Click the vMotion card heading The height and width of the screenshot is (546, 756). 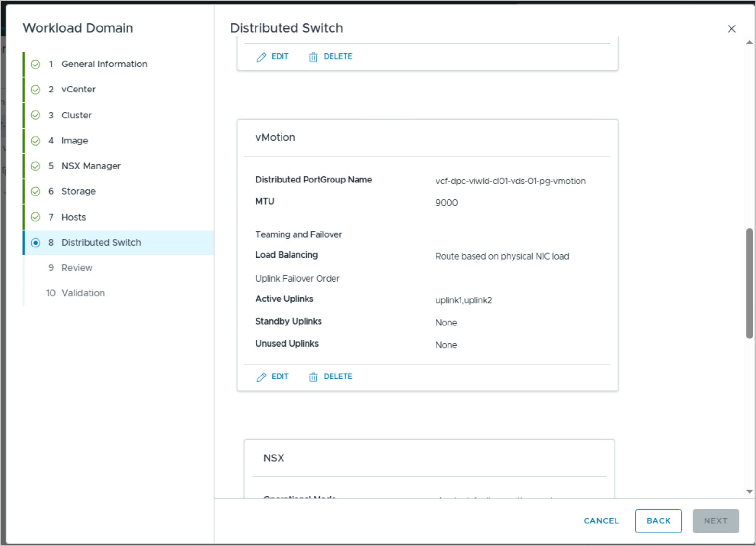(x=275, y=137)
